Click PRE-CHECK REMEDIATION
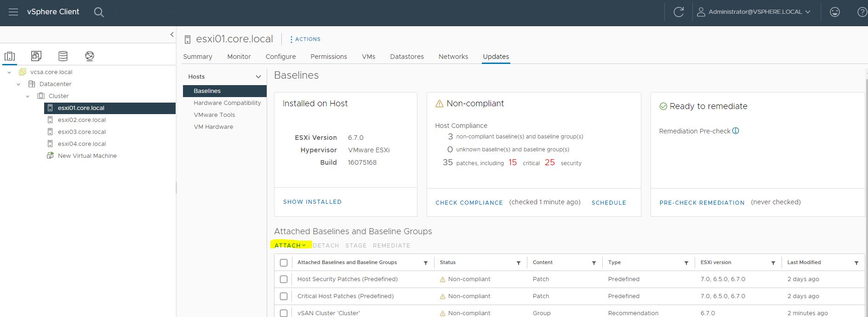 [702, 202]
